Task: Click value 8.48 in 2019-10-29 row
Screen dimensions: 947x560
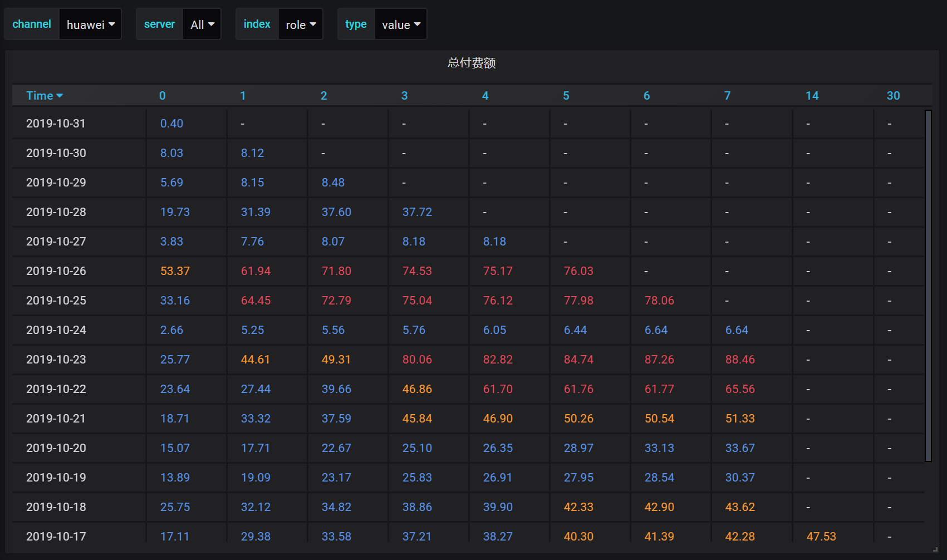Action: tap(333, 183)
